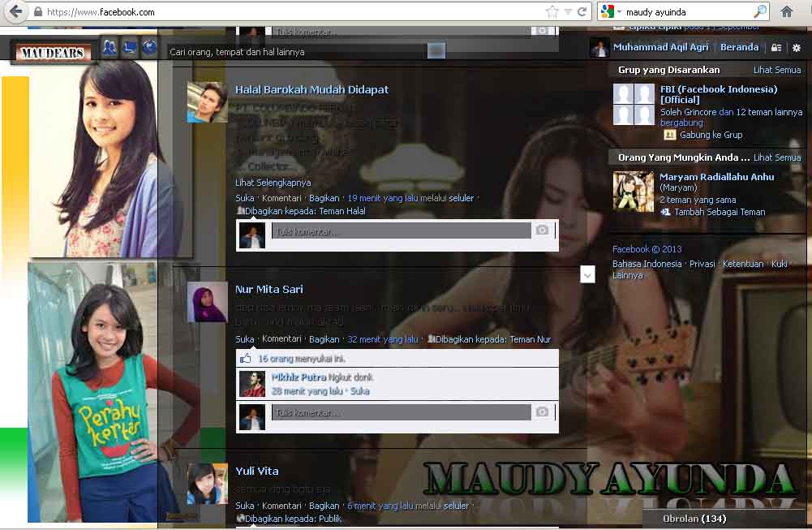Image resolution: width=812 pixels, height=530 pixels.
Task: Open the address bar history dropdown arrow
Action: tap(568, 11)
